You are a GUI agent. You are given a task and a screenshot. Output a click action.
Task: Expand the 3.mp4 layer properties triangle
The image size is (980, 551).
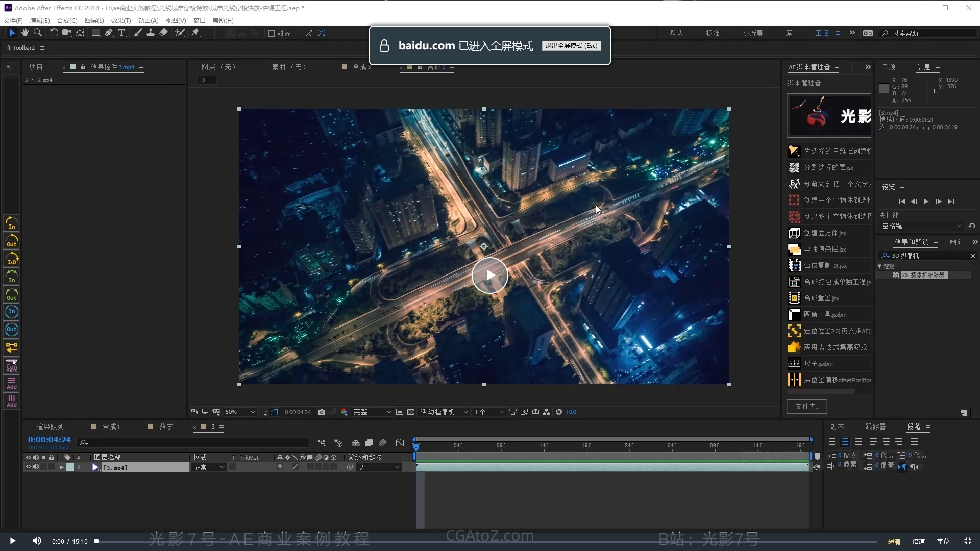62,467
